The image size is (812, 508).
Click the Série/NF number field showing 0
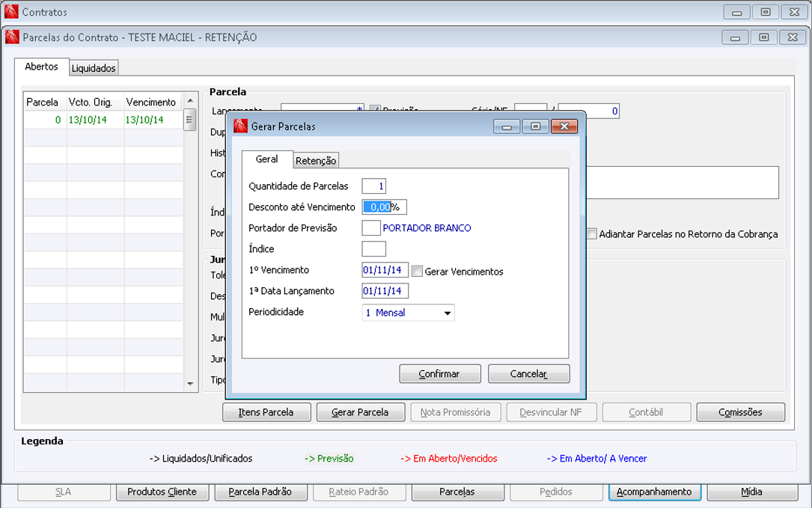pos(589,111)
